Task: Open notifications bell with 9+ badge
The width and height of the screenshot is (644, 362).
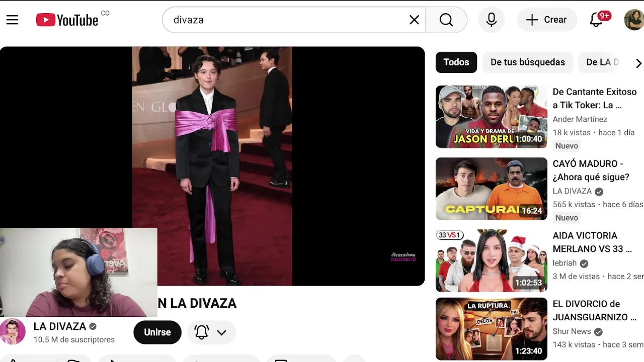Action: (x=597, y=20)
